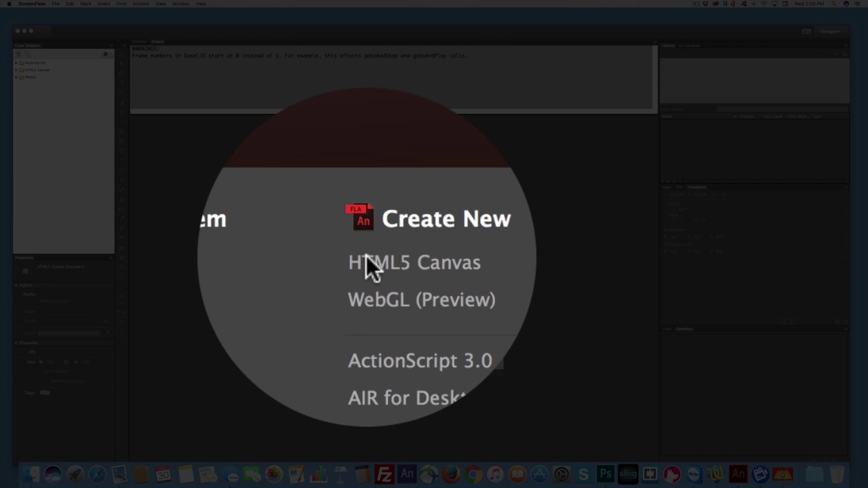Open Launchpad rocket in the Dock
The height and width of the screenshot is (488, 868).
(x=75, y=474)
